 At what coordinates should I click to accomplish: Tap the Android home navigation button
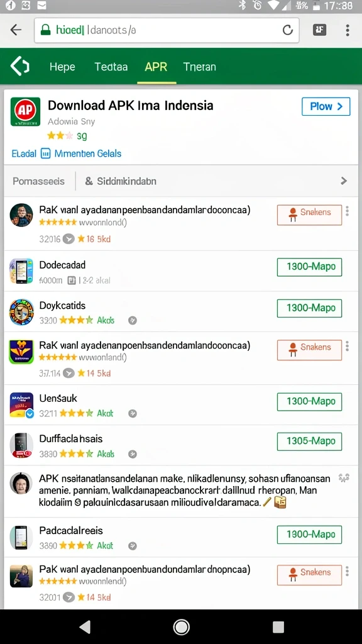tap(181, 627)
